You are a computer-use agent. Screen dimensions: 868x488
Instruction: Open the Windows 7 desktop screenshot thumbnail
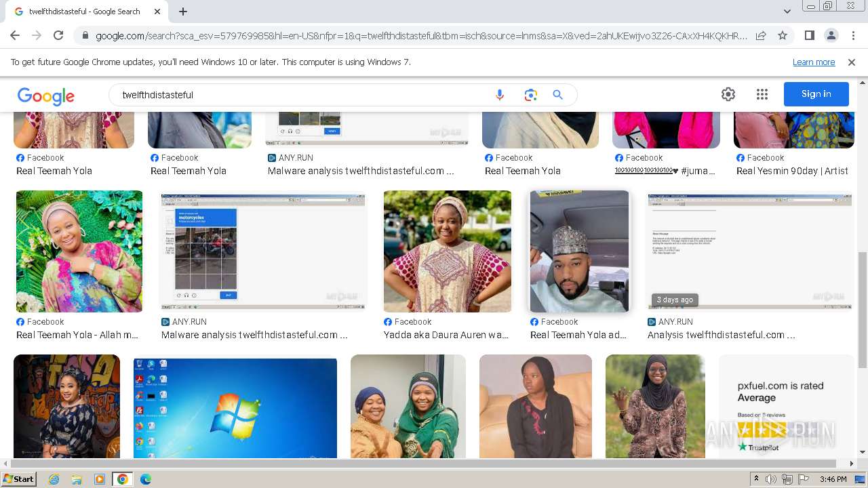tap(235, 408)
